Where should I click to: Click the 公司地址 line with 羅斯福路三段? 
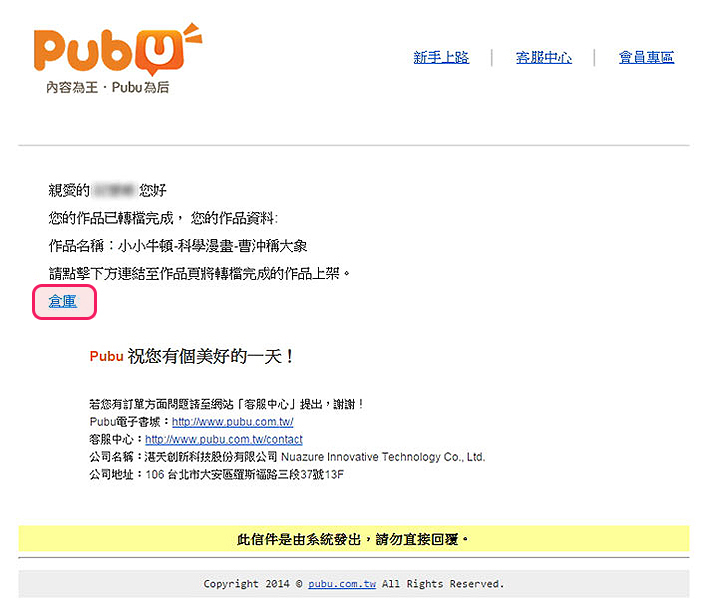tap(217, 475)
